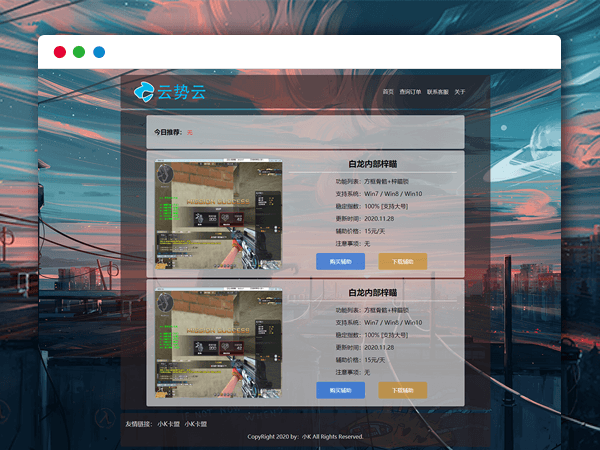This screenshot has height=450, width=600.
Task: Open the 查询订单 navigation item
Action: click(x=410, y=92)
